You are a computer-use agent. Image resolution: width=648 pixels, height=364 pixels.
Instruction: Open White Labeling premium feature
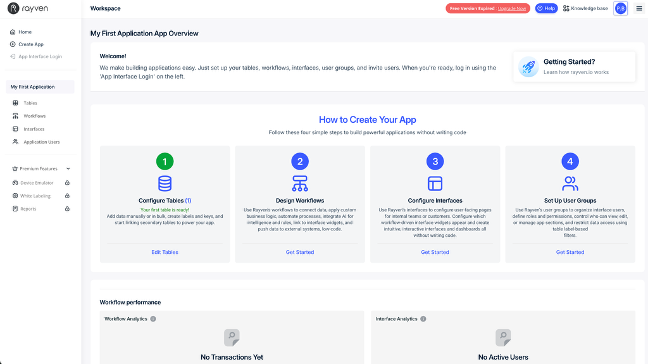[35, 196]
